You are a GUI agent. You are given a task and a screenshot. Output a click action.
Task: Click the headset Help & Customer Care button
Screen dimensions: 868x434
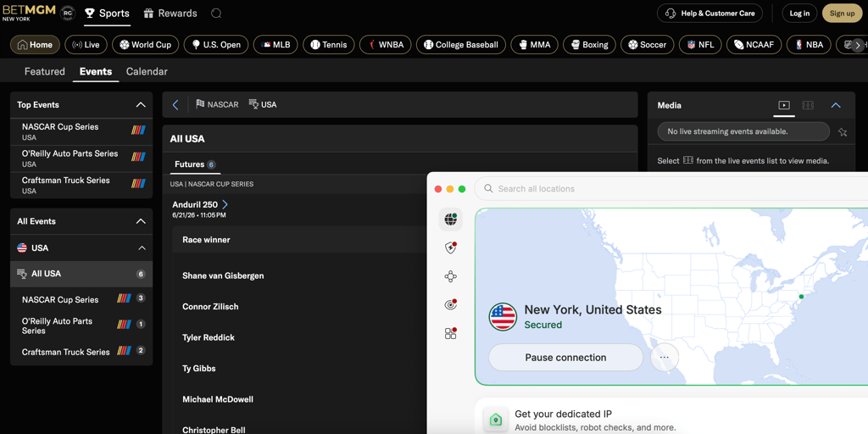709,14
